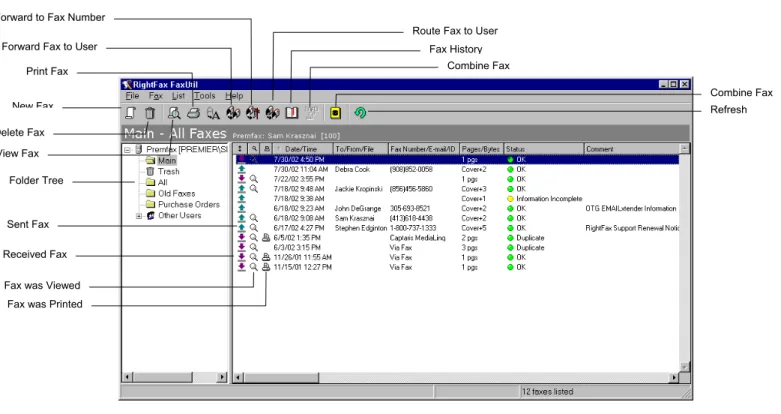Select the 11/26/01 11:55 AM fax row
This screenshot has height=414, width=781.
(x=456, y=257)
